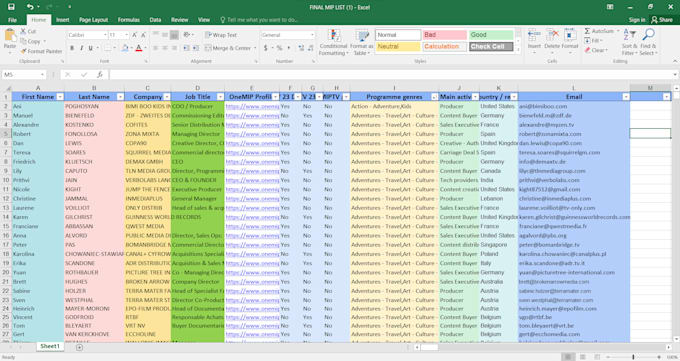This screenshot has width=680, height=361.
Task: Add a new sheet with plus button
Action: coord(79,347)
